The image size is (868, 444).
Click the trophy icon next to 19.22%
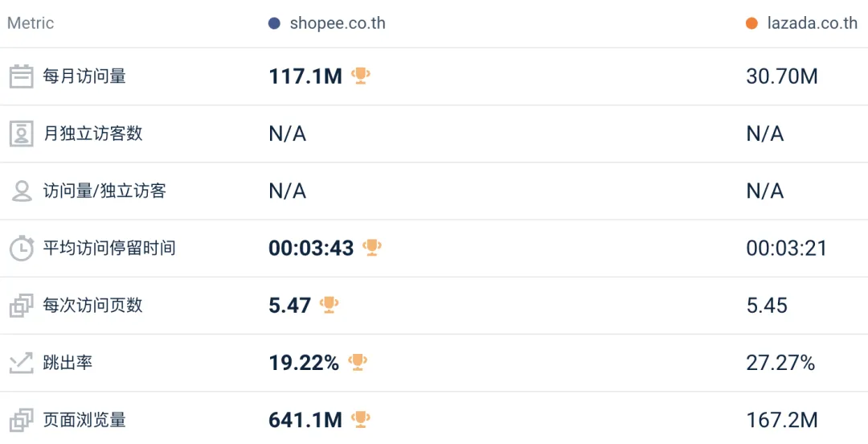click(x=358, y=362)
